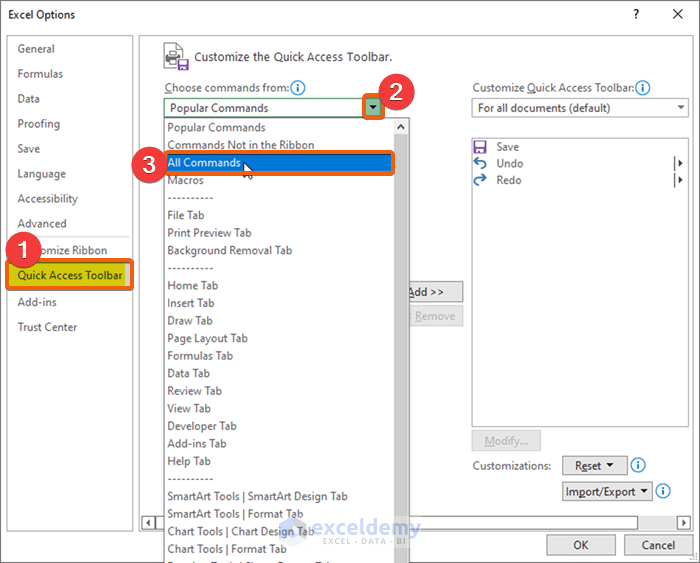Select SmartArt Tools | Format Tab
This screenshot has width=700, height=563.
coord(279,514)
